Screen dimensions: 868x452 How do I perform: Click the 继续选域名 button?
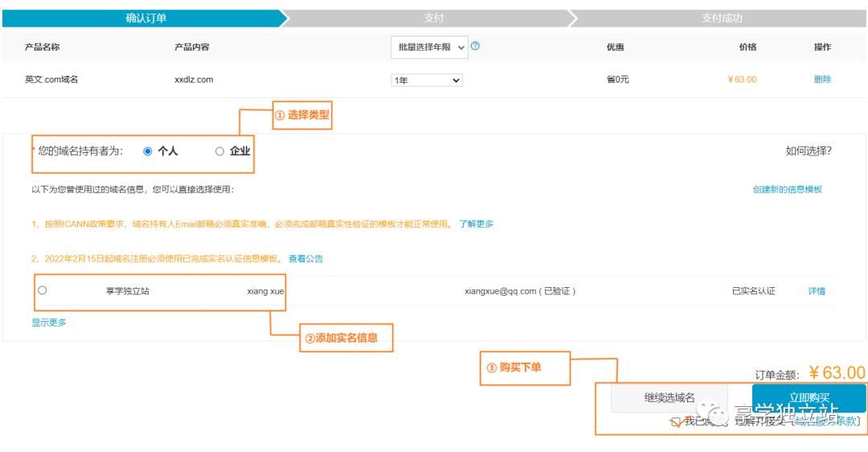(669, 397)
